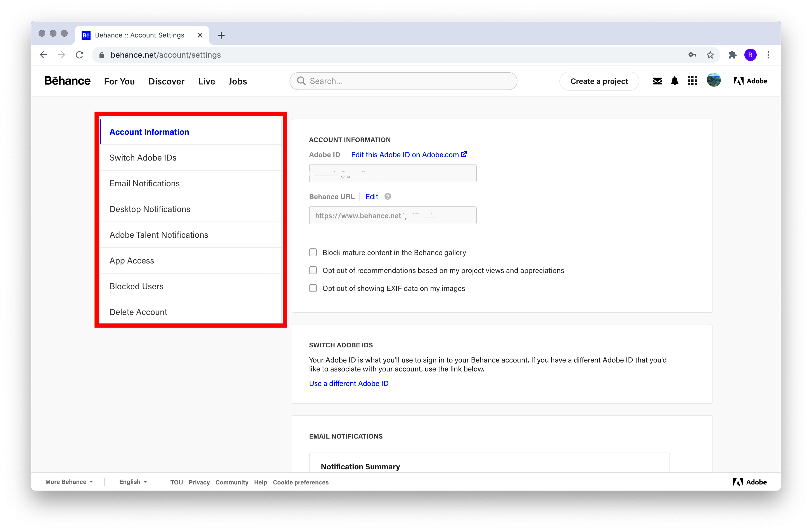Click the Create a project button
This screenshot has width=812, height=532.
[x=599, y=81]
